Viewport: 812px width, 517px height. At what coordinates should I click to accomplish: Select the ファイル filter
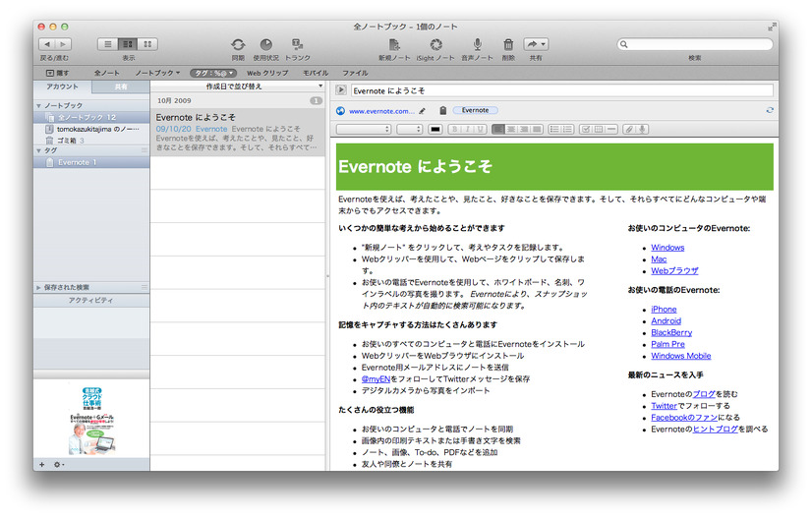355,73
